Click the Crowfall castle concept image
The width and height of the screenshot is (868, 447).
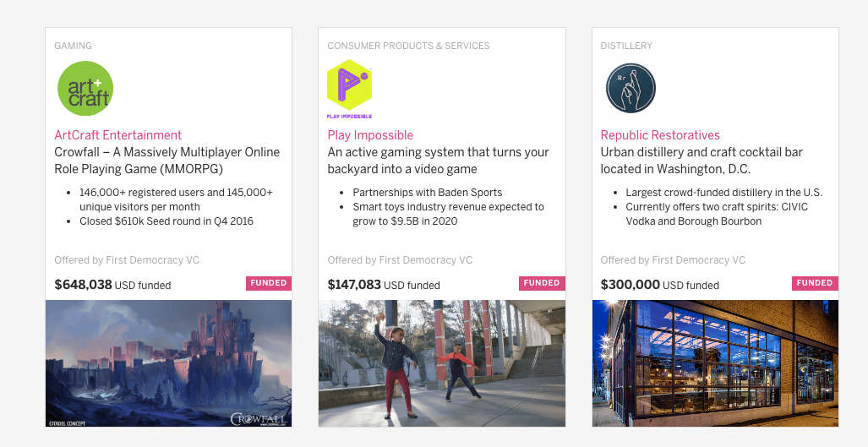click(x=168, y=363)
